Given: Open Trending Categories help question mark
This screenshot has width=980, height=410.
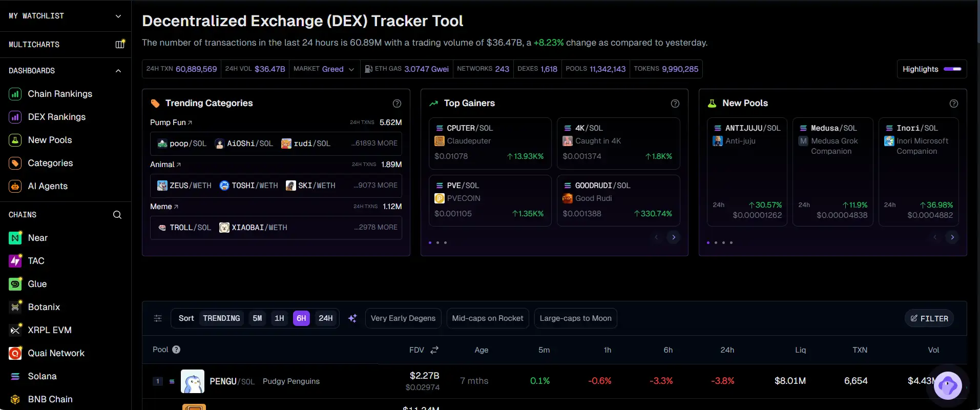Looking at the screenshot, I should tap(397, 104).
